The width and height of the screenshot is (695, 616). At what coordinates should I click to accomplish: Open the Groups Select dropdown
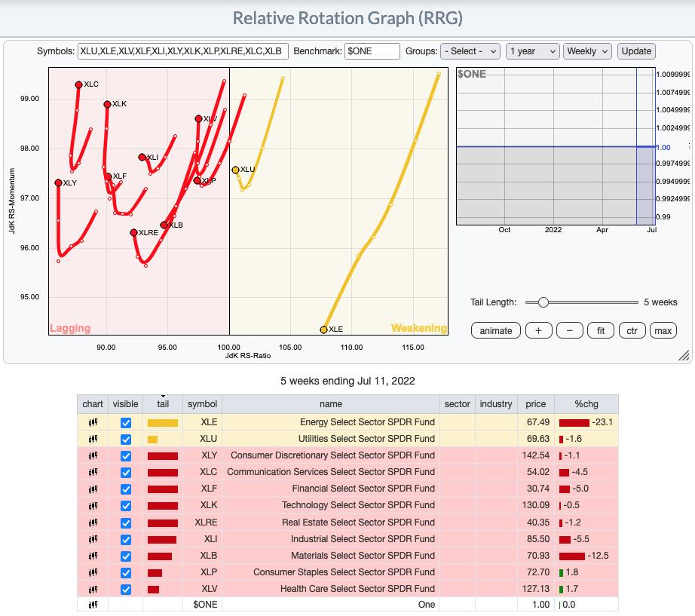(x=470, y=51)
